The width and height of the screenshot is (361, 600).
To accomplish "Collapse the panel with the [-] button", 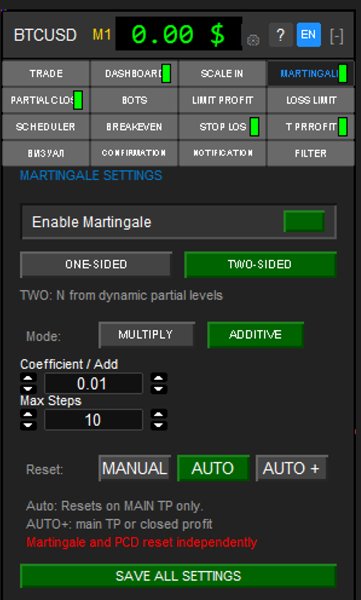I will pos(336,36).
